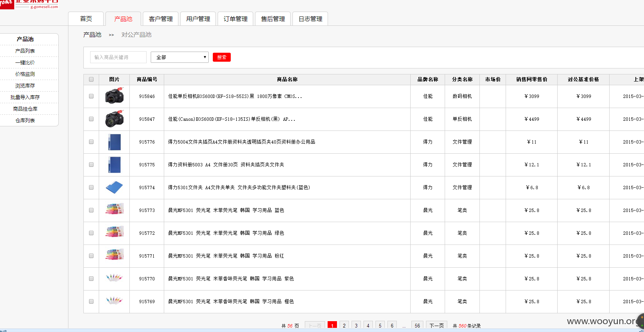The image size is (644, 332).
Task: Click product name 佳能单反相机EOS600D 1800万像素
Action: [x=235, y=96]
